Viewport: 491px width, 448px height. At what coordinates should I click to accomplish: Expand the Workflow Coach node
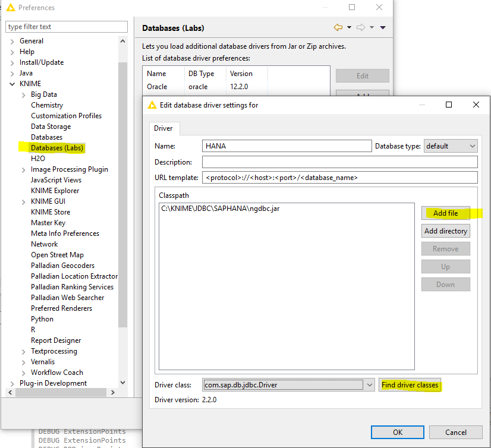coord(24,373)
